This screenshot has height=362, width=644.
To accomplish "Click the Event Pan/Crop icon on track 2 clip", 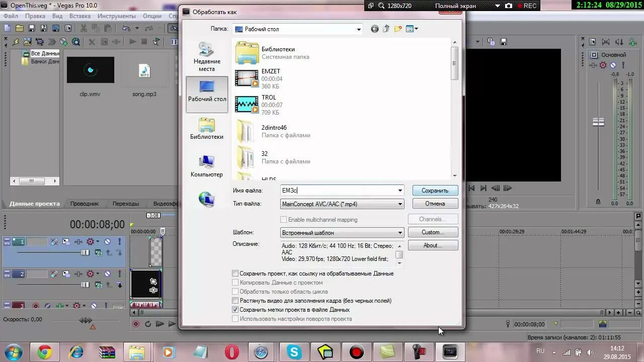I will (x=153, y=282).
